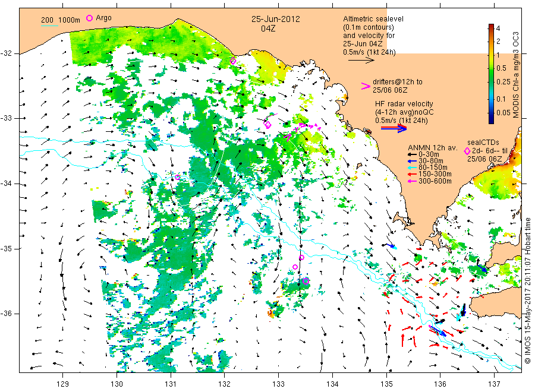Click the colorbar tick label 4
Viewport: 535px width, 392px height.
498,29
